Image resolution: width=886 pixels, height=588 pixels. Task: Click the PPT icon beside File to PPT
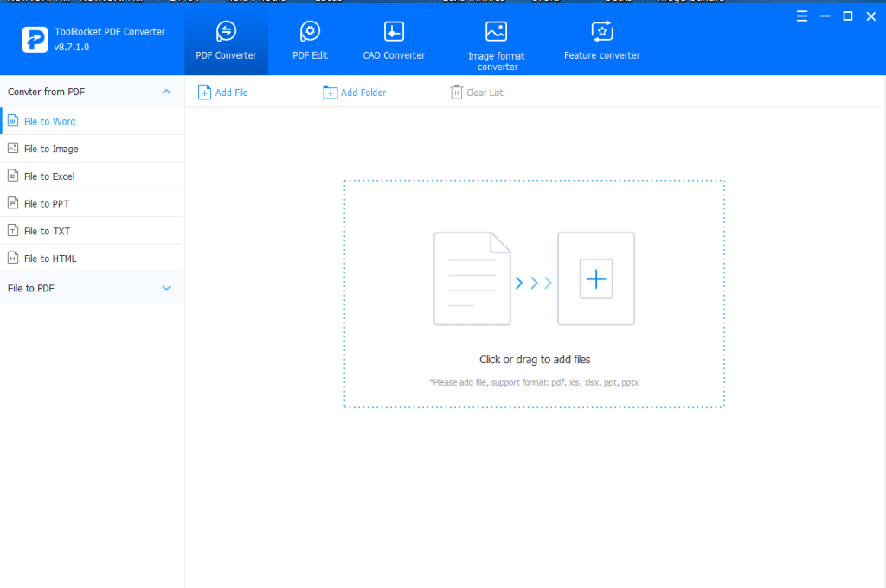click(13, 203)
